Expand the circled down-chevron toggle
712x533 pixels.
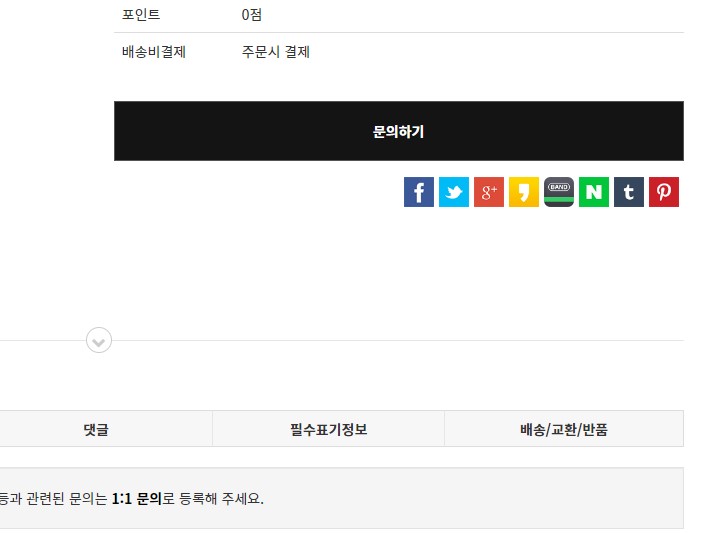click(99, 341)
